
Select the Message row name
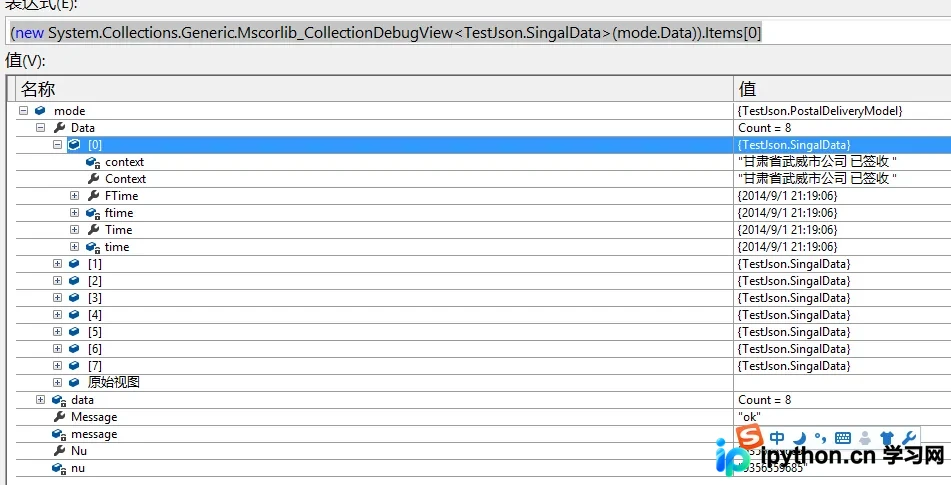click(x=94, y=417)
